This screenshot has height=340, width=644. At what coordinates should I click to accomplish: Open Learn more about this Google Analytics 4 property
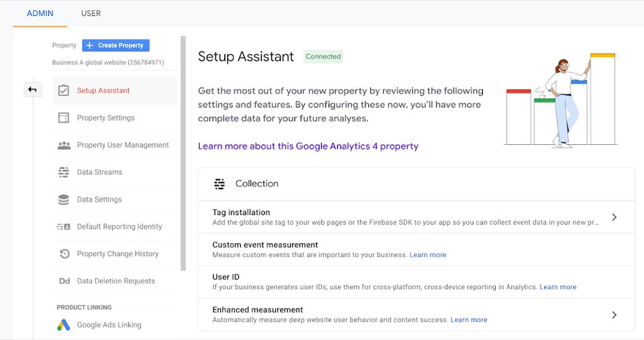click(x=308, y=146)
